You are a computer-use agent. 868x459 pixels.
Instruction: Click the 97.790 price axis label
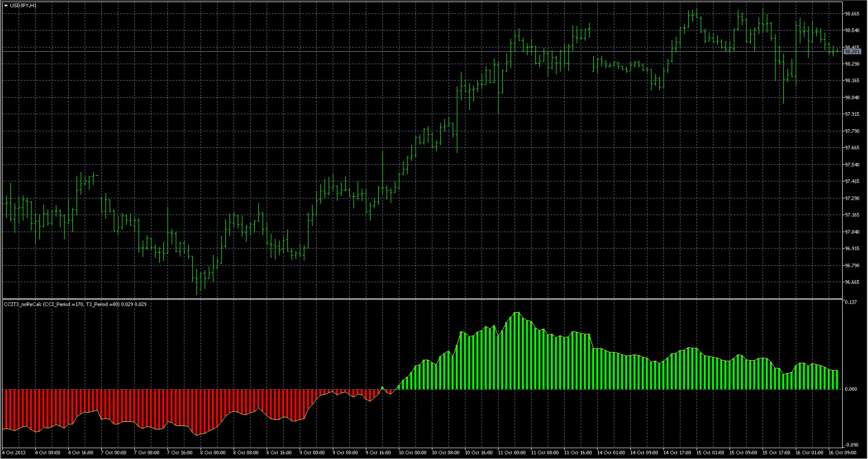(x=852, y=131)
